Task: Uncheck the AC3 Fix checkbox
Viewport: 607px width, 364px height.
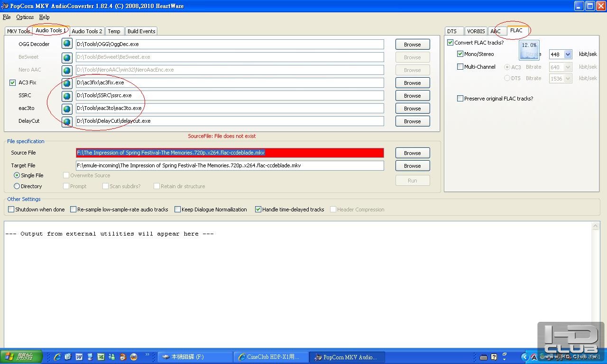Action: coord(13,82)
